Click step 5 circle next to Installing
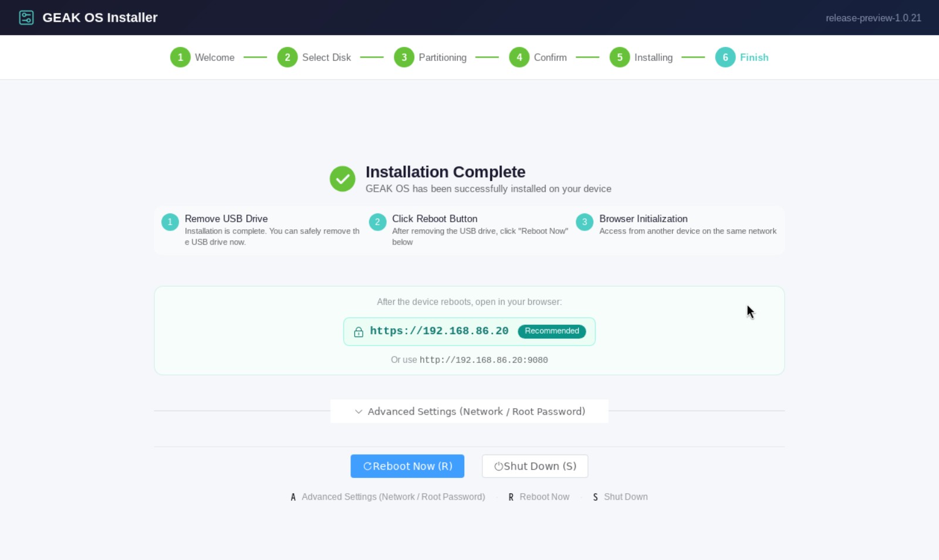Screen dimensions: 939x560 (620, 57)
